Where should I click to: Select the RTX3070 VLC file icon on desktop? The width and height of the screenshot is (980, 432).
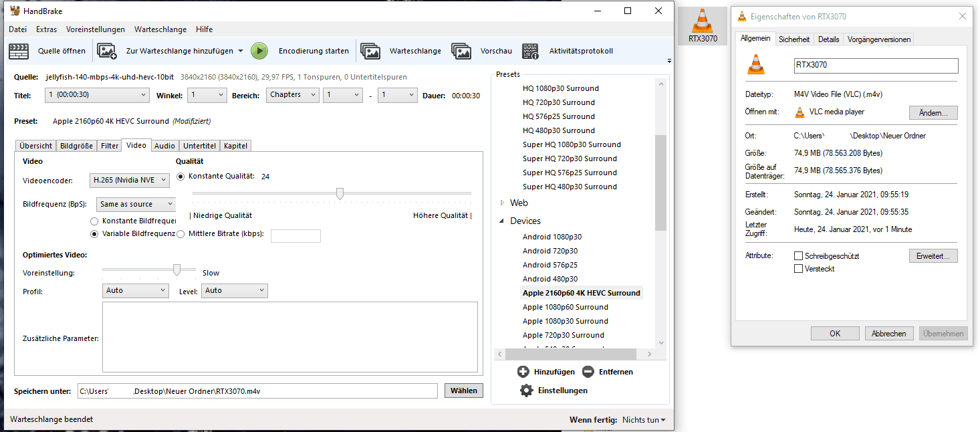tap(702, 26)
